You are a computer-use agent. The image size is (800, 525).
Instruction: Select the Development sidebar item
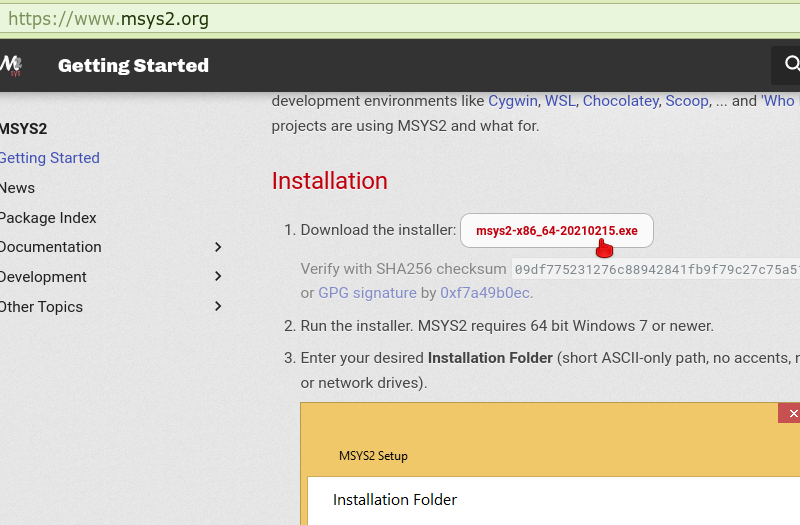click(43, 277)
